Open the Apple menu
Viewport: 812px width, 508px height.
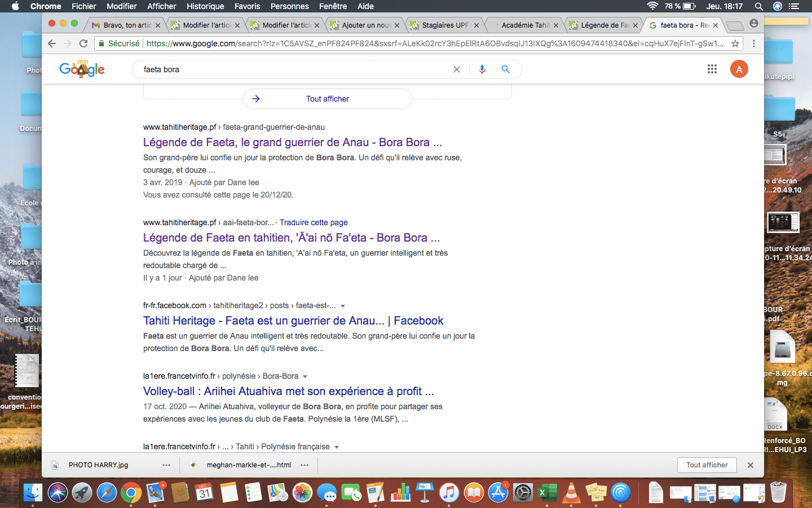click(15, 6)
